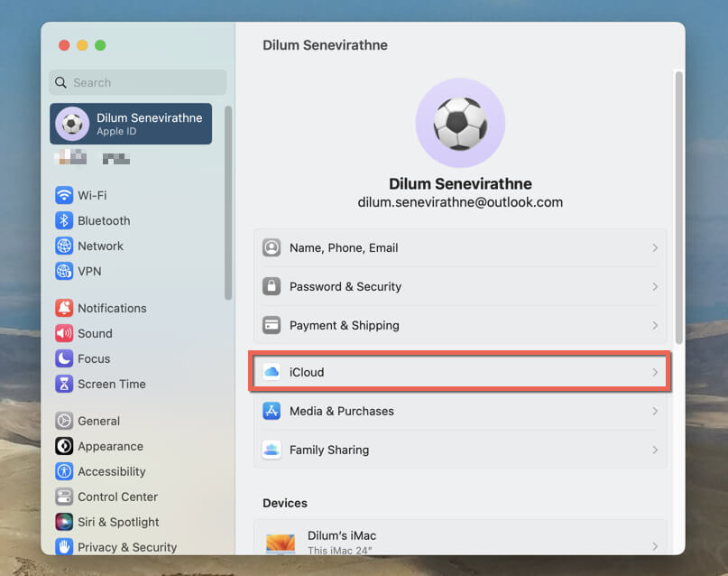Screen dimensions: 728x576
Task: Expand Name, Phone, Email chevron
Action: pyautogui.click(x=655, y=247)
